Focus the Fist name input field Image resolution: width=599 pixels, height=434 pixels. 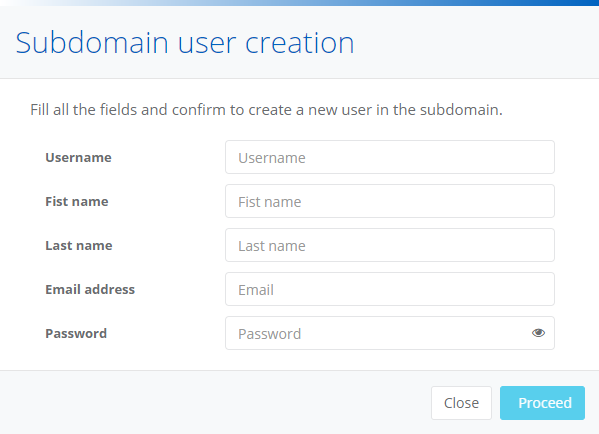point(390,201)
